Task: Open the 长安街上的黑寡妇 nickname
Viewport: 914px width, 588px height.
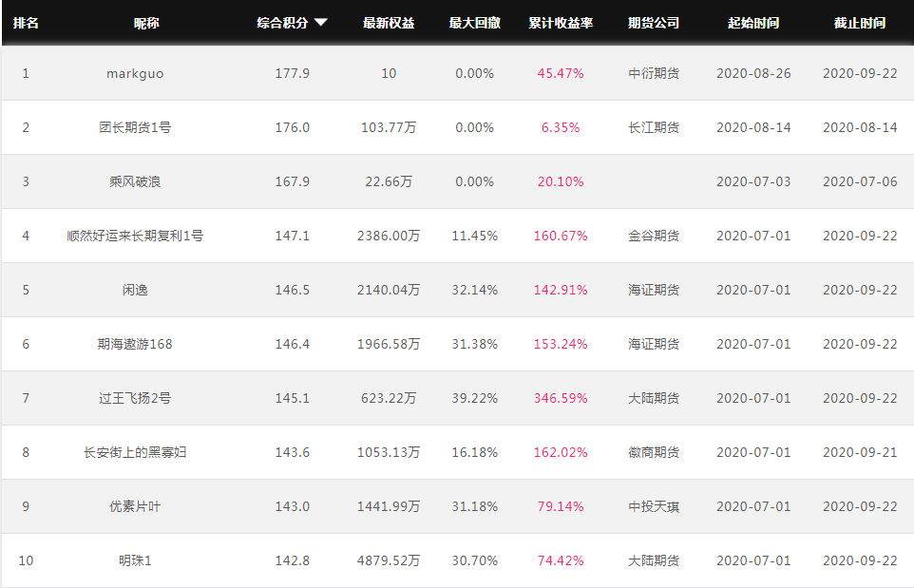Action: coord(135,452)
